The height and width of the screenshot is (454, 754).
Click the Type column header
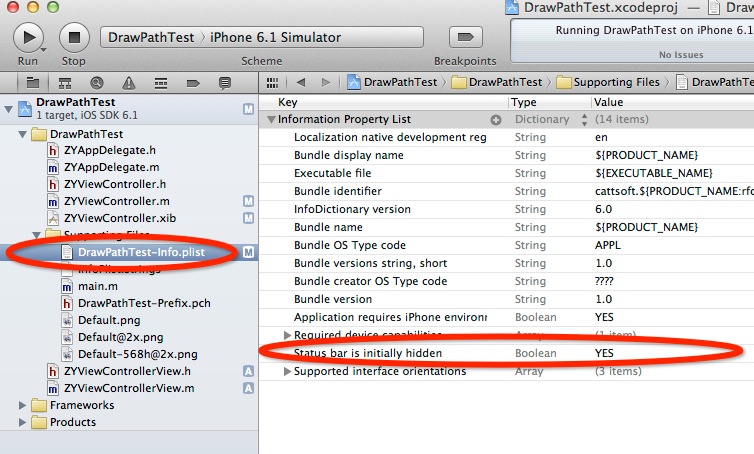(523, 102)
